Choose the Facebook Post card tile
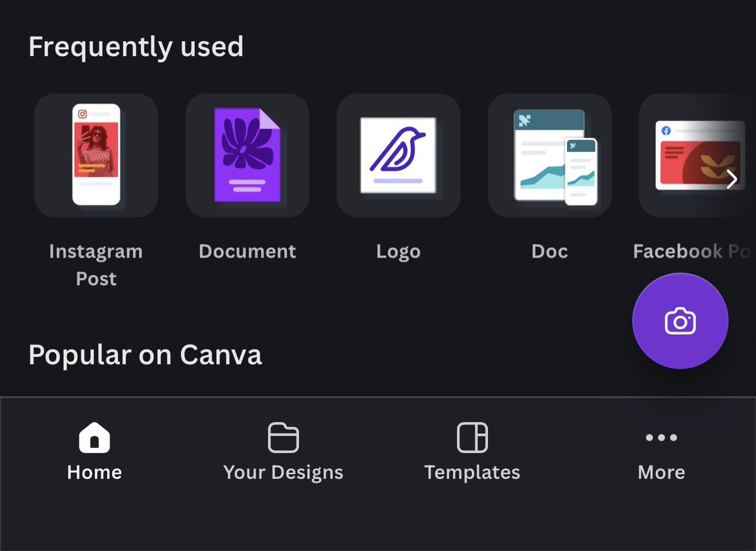 tap(697, 155)
